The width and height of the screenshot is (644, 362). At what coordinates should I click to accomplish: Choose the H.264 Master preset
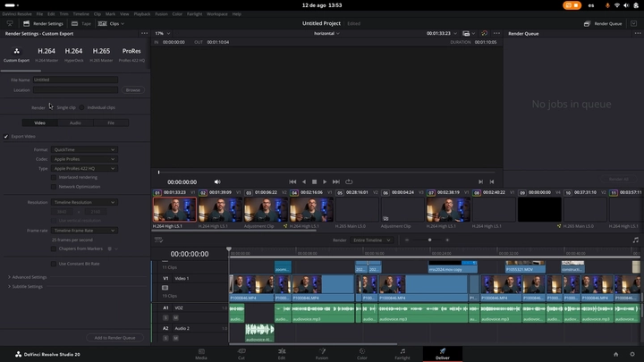[x=47, y=55]
